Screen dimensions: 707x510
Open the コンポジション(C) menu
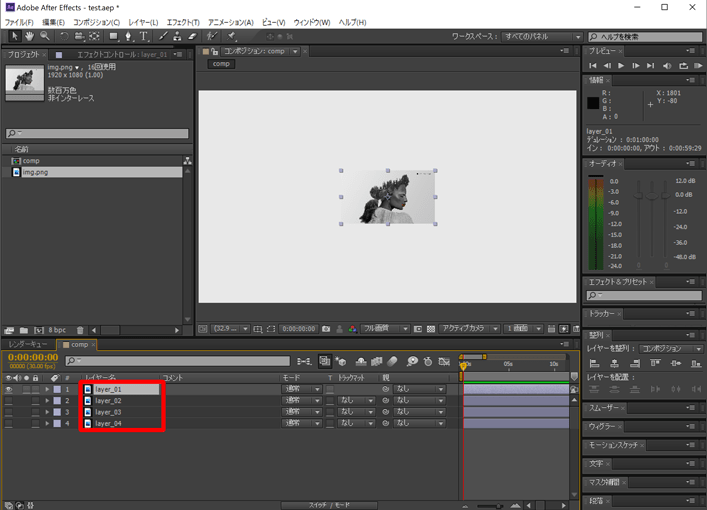pos(96,22)
